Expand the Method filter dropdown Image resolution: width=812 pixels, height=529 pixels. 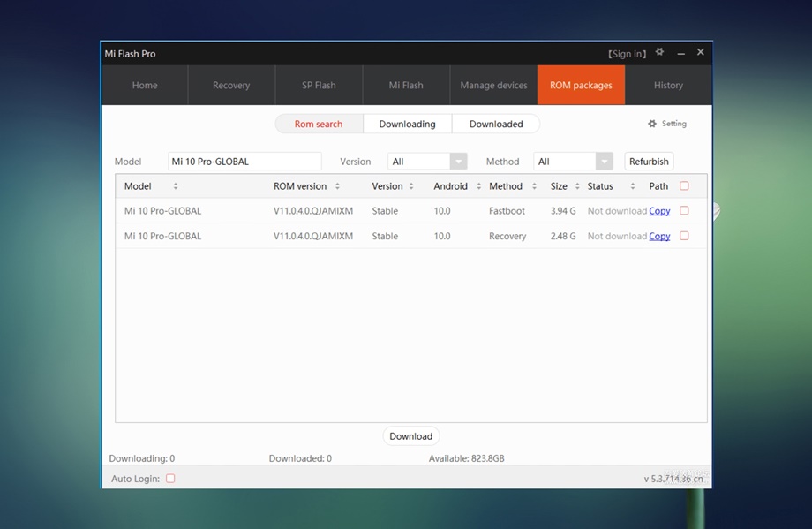[605, 162]
